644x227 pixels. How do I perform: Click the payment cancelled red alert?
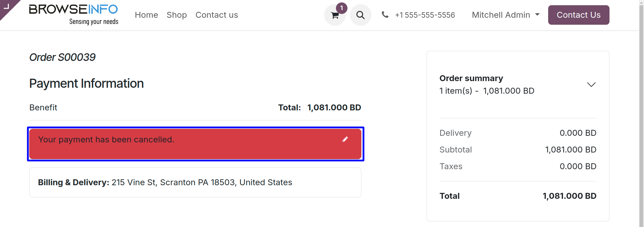(x=195, y=144)
